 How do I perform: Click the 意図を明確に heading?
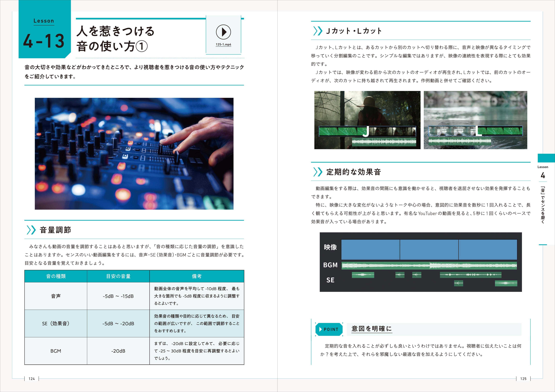[372, 329]
